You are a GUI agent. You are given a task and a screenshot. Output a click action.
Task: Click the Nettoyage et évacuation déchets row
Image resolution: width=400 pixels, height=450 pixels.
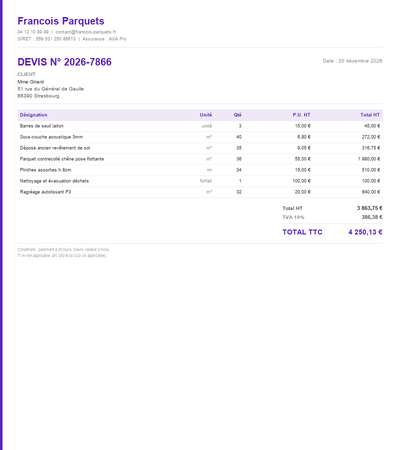tap(200, 181)
